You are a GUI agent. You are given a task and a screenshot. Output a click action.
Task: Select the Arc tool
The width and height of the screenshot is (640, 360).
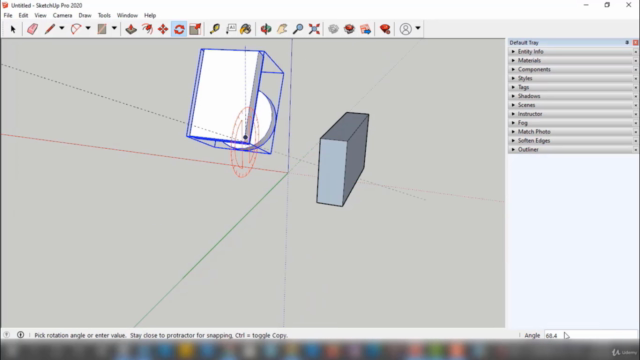point(76,29)
